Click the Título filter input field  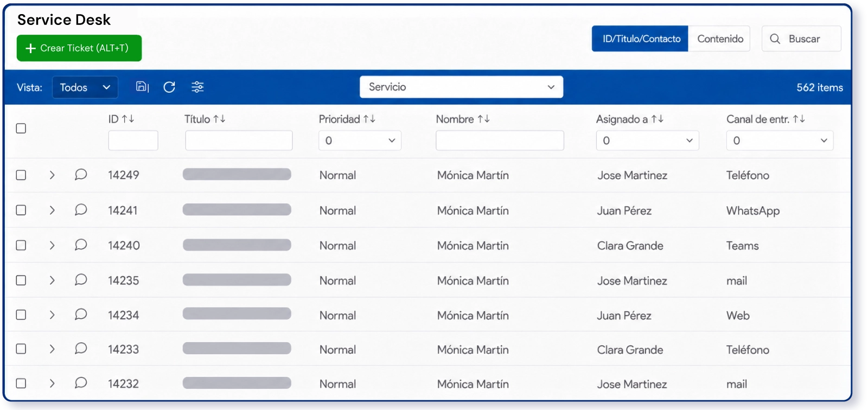pos(239,140)
